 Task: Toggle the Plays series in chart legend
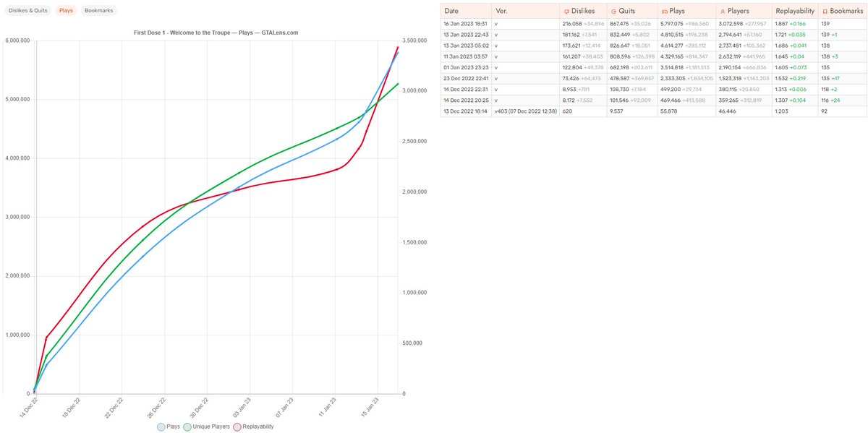169,426
